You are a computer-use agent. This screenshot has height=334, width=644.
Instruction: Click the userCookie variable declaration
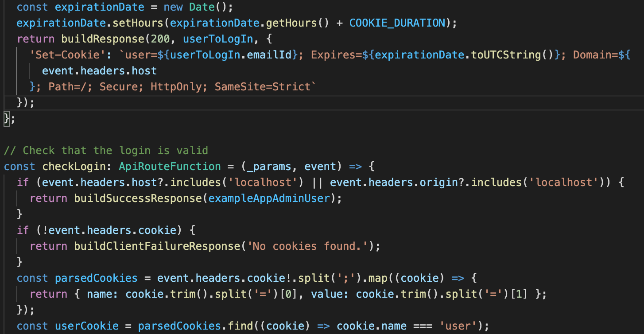[x=87, y=326]
